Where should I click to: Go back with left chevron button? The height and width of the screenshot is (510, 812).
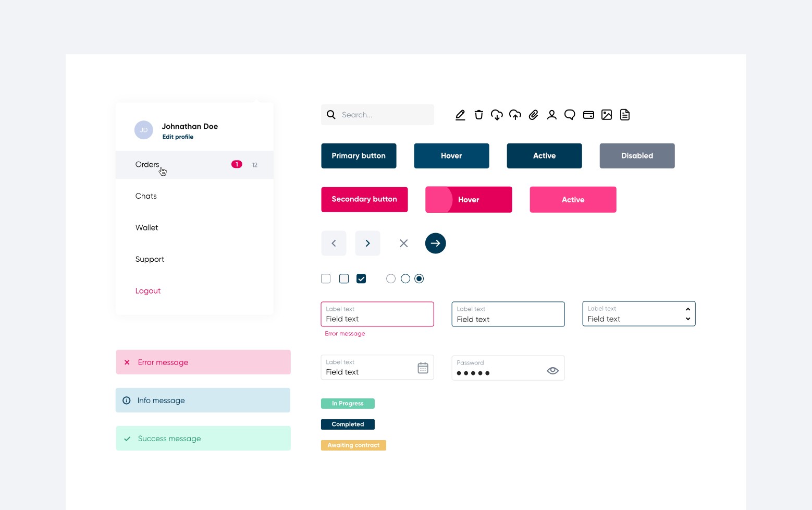[334, 243]
